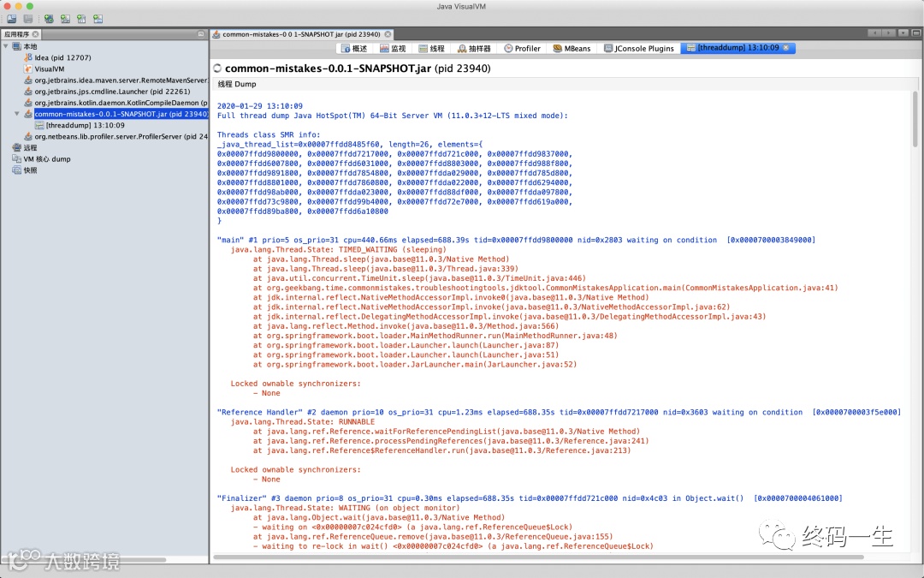Click Add VM Coredump toolbar icon
This screenshot has height=578, width=924.
coord(81,19)
